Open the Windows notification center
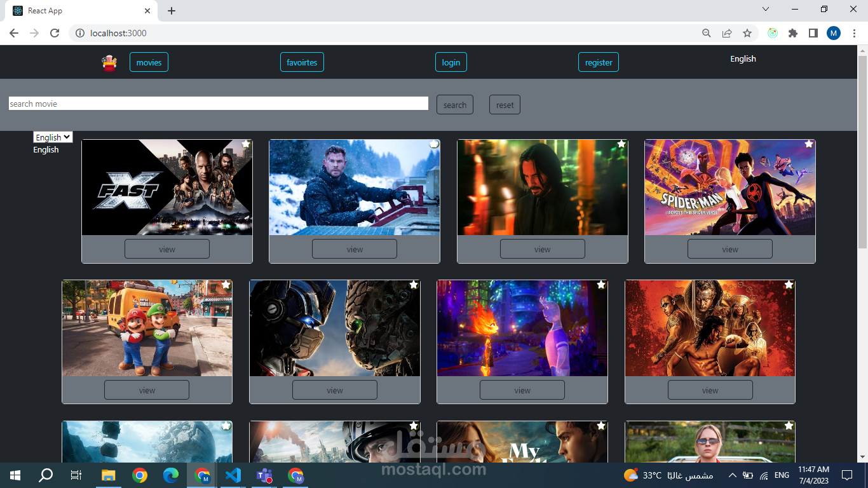The width and height of the screenshot is (868, 488). [846, 475]
